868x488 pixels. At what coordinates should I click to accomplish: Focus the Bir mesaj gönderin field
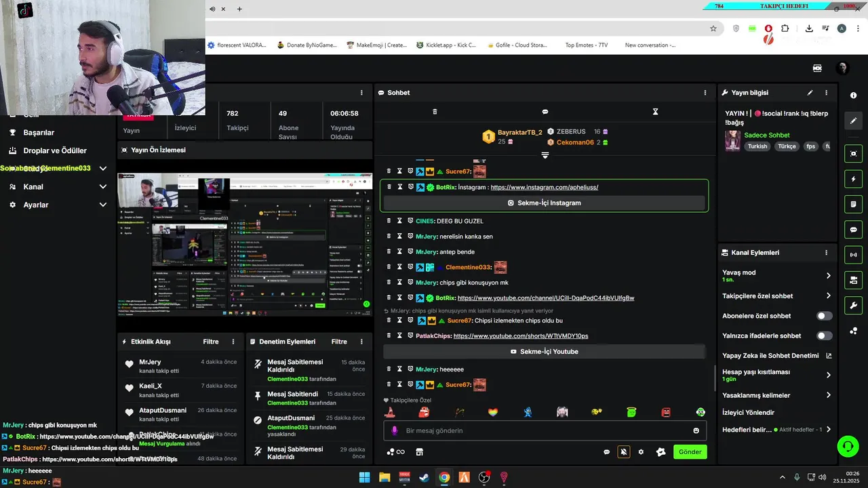pyautogui.click(x=545, y=430)
